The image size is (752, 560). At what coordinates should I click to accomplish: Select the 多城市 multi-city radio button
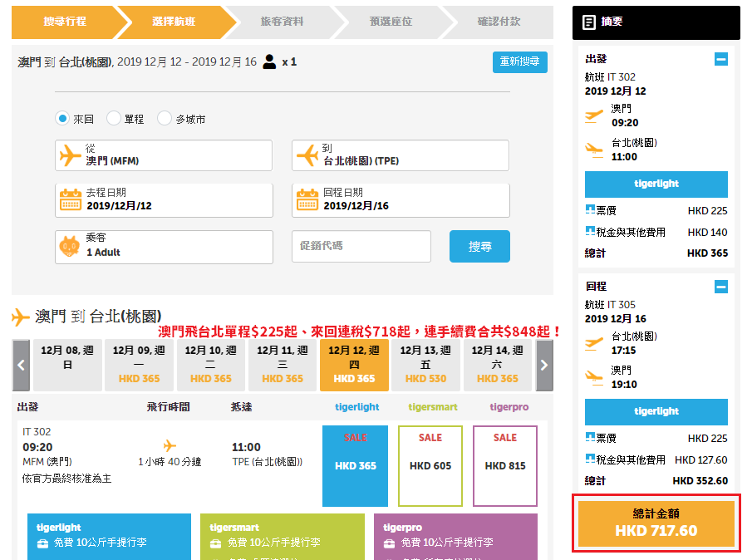[x=165, y=118]
